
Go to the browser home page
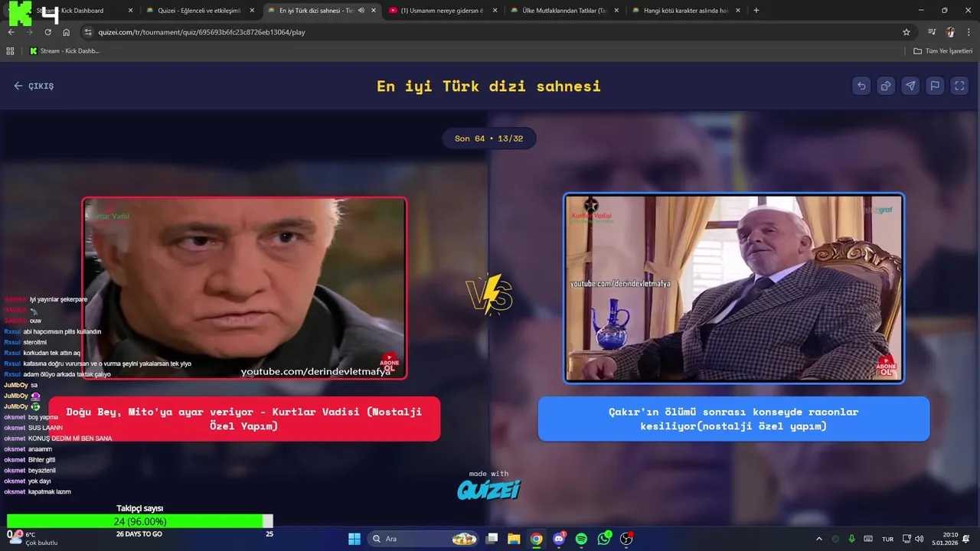(67, 32)
